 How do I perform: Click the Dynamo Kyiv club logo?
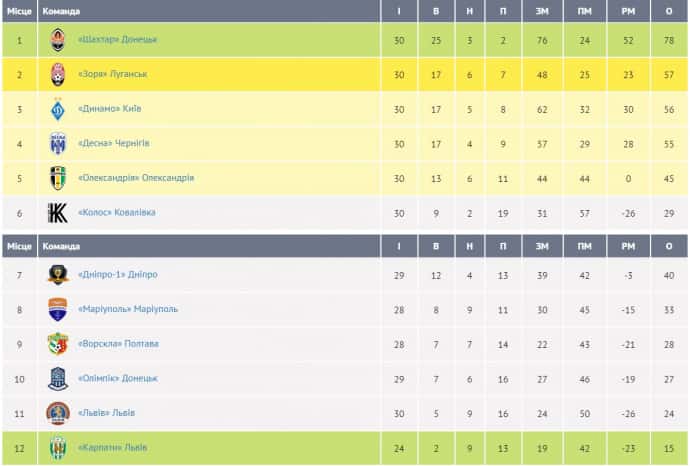click(x=58, y=109)
